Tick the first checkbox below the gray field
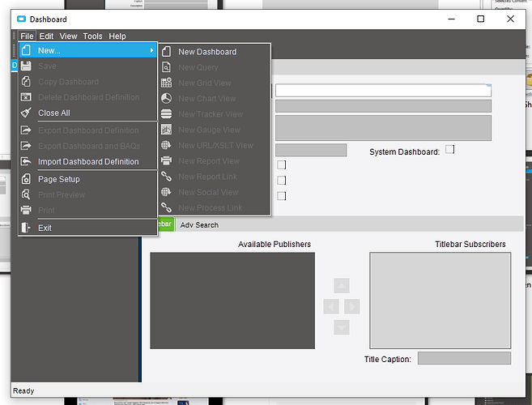This screenshot has width=532, height=405. coord(281,164)
